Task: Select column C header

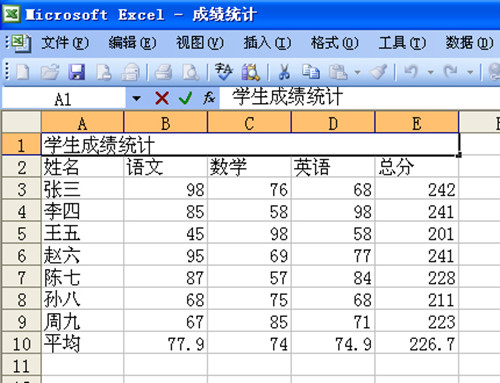Action: tap(249, 122)
